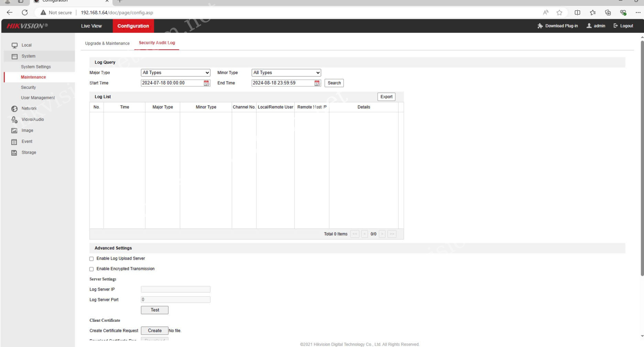
Task: Click the Storage disk icon in sidebar
Action: point(14,153)
